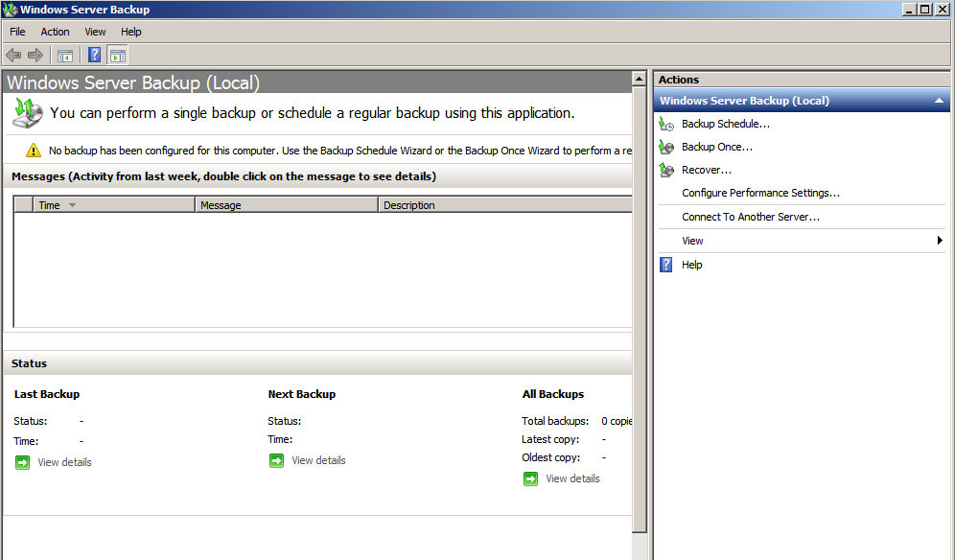This screenshot has height=560, width=955.
Task: Open the File menu
Action: 17,32
